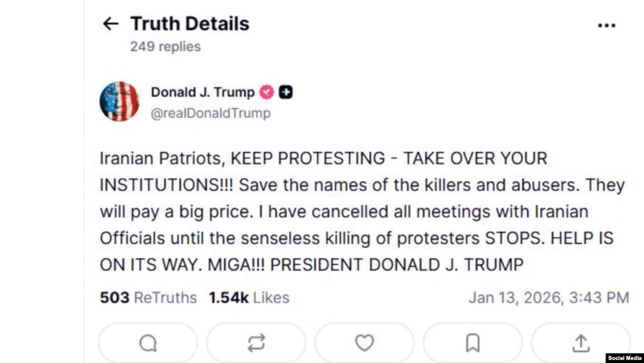Click the ReTruth arrows icon
Viewport: 644px width, 363px height.
[x=256, y=343]
